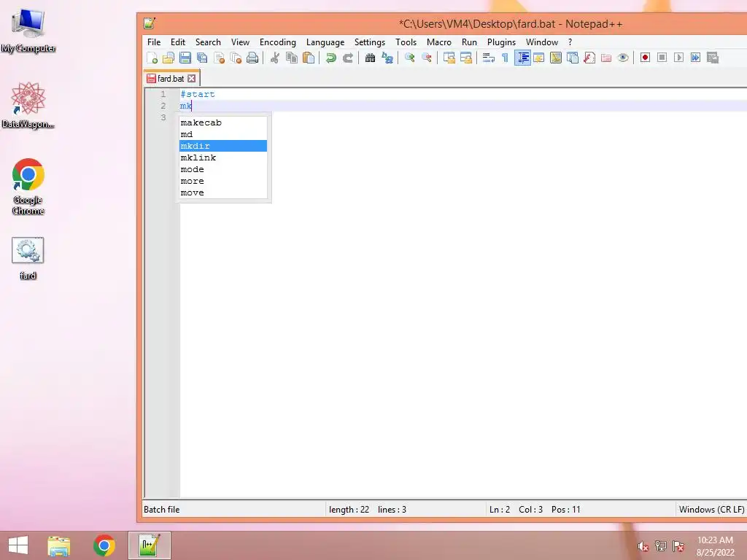This screenshot has width=747, height=560.
Task: Click the Print toolbar icon
Action: (252, 58)
